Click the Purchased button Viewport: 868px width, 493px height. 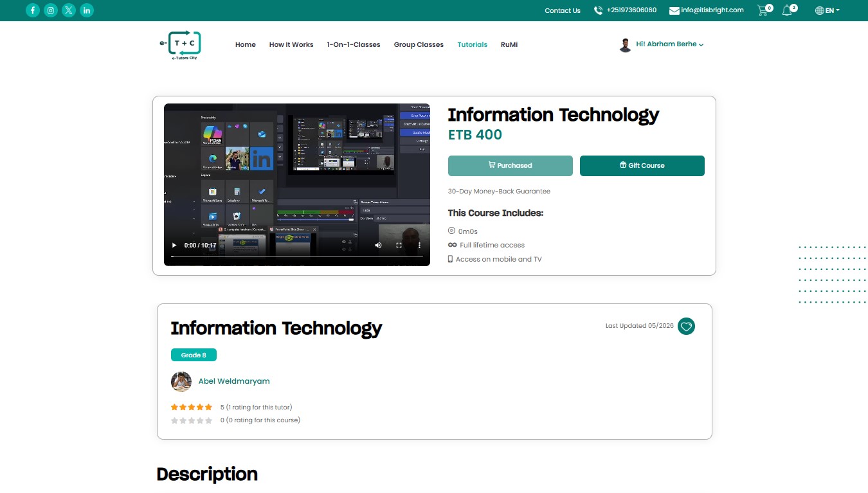pos(511,165)
